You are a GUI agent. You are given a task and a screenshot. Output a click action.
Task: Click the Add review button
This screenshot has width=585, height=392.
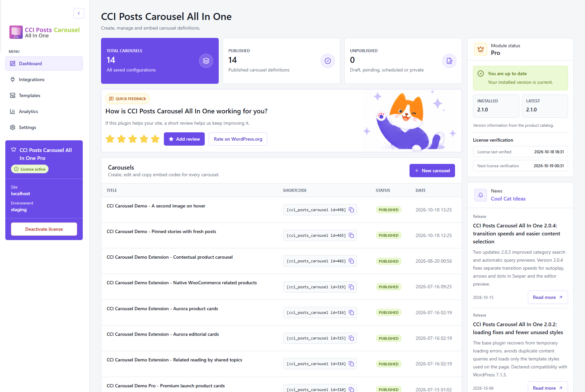pos(184,139)
